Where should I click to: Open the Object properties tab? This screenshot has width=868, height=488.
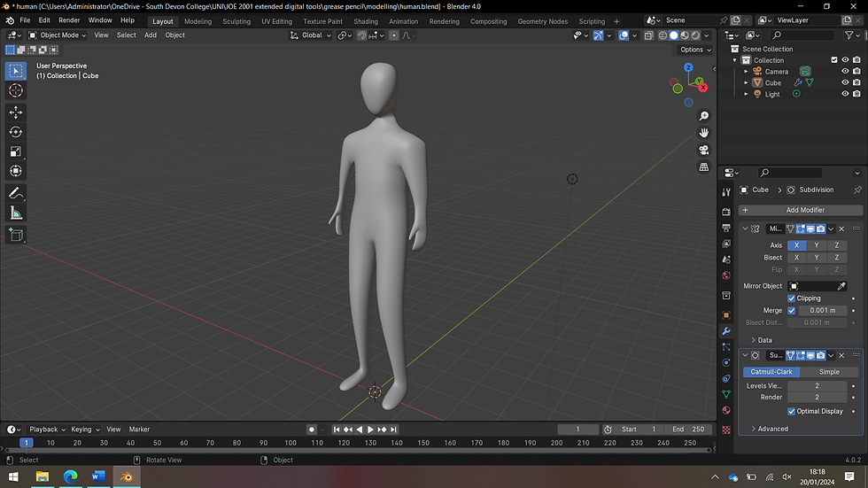click(726, 314)
